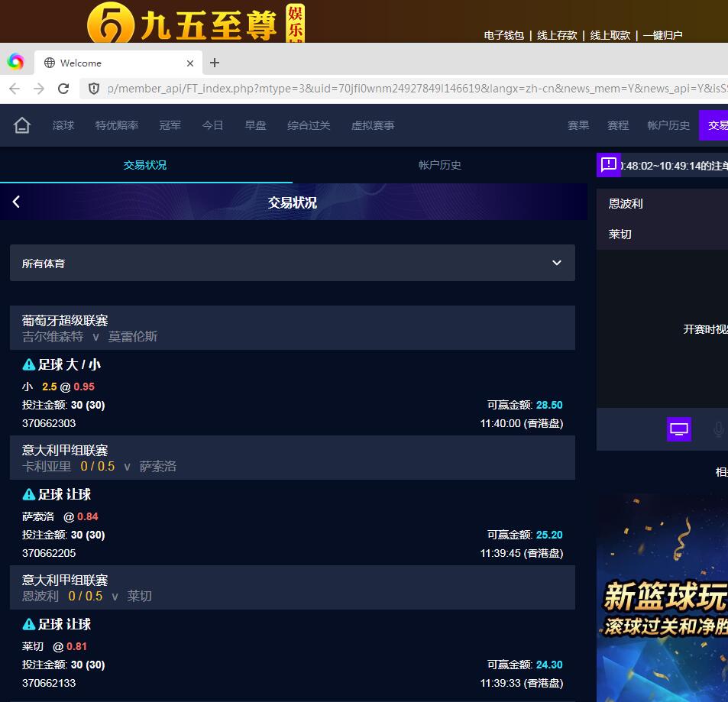The width and height of the screenshot is (728, 702).
Task: Click the 电子钱包 link in header
Action: pyautogui.click(x=504, y=35)
